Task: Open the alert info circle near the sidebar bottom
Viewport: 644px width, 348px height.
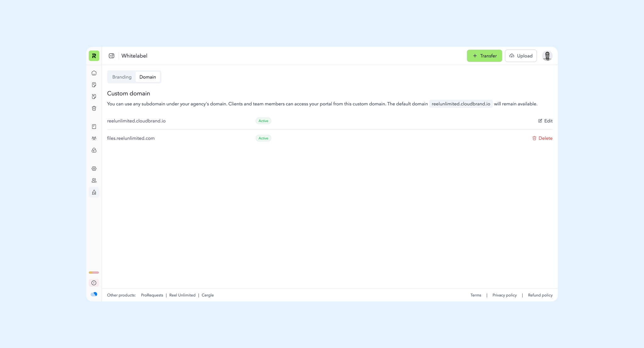Action: (x=94, y=283)
